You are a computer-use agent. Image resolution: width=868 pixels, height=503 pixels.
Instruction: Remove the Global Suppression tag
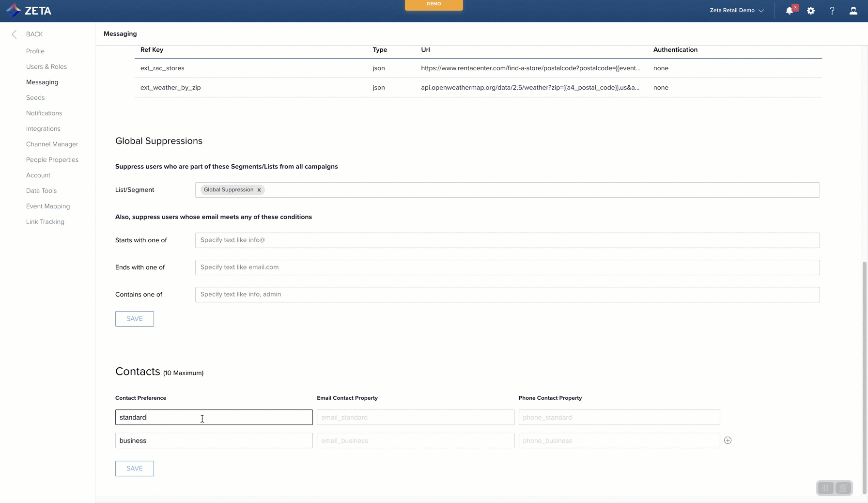[259, 190]
